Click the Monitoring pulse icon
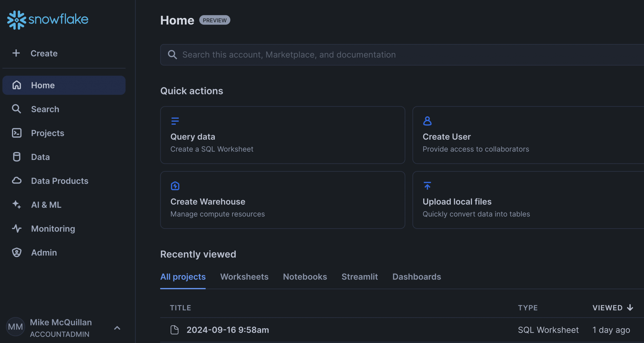The image size is (644, 343). (x=17, y=229)
